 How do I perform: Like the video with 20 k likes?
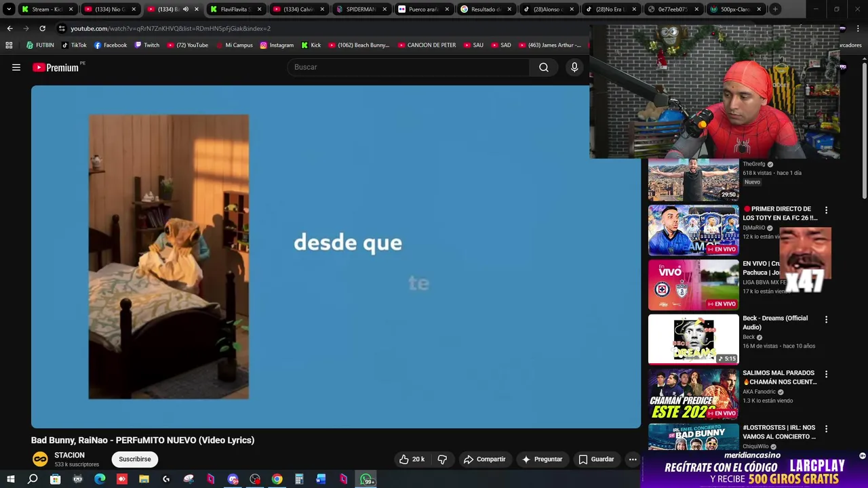coord(412,459)
